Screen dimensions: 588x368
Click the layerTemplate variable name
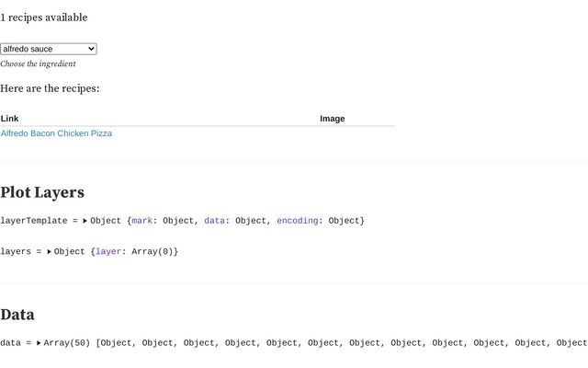(33, 221)
